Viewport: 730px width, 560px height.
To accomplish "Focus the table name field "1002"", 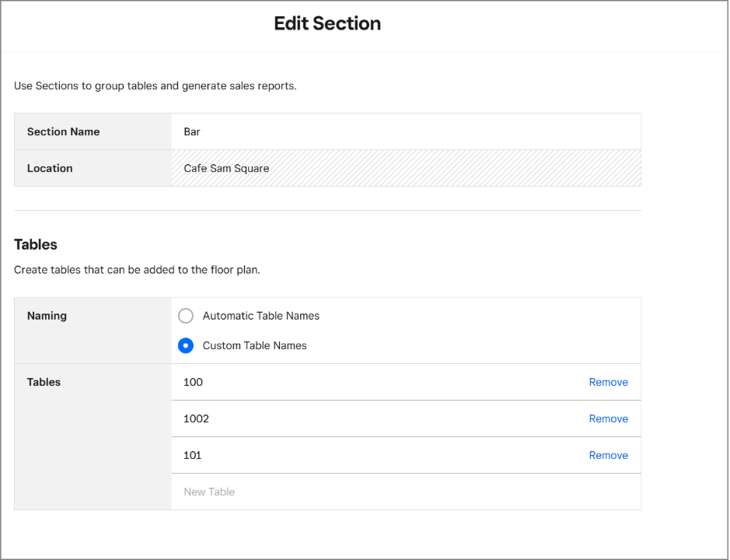I will coord(373,418).
